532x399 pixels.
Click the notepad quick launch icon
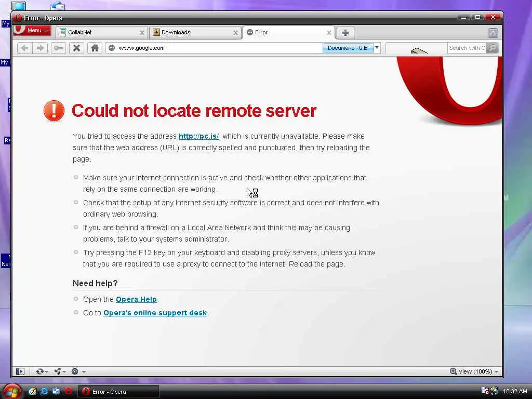point(32,391)
